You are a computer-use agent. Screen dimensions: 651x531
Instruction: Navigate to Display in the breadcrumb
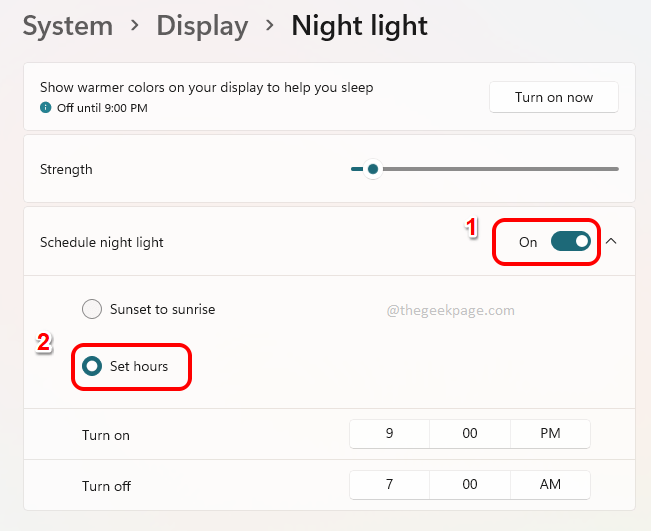202,26
